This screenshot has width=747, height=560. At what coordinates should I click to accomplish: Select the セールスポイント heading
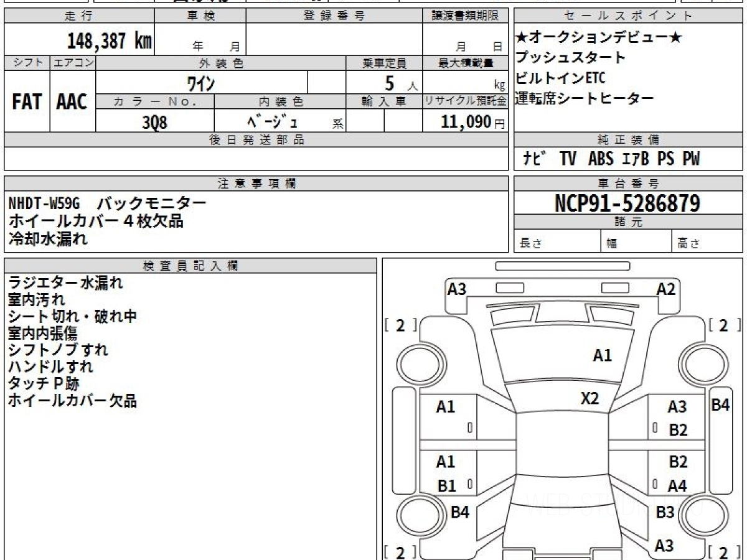628,16
